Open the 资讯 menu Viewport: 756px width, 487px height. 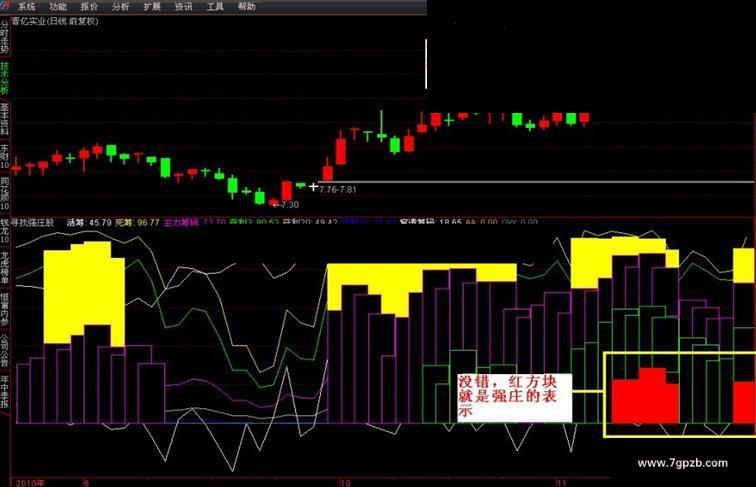tap(183, 7)
